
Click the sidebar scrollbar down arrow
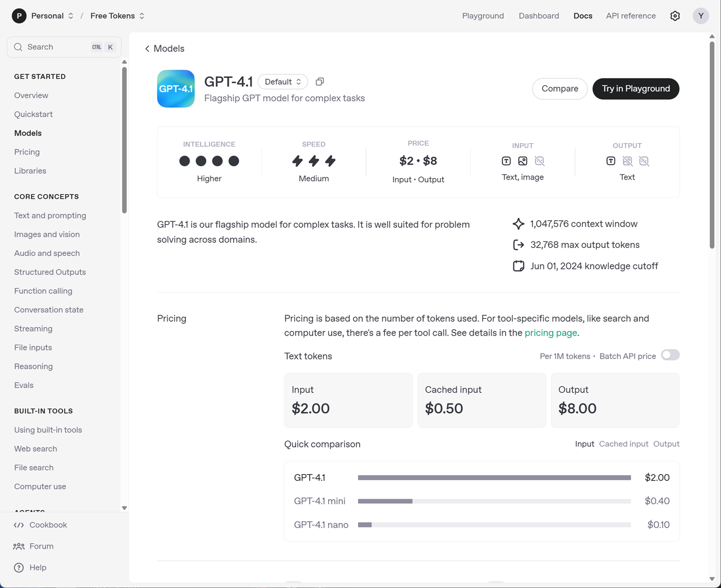(124, 508)
